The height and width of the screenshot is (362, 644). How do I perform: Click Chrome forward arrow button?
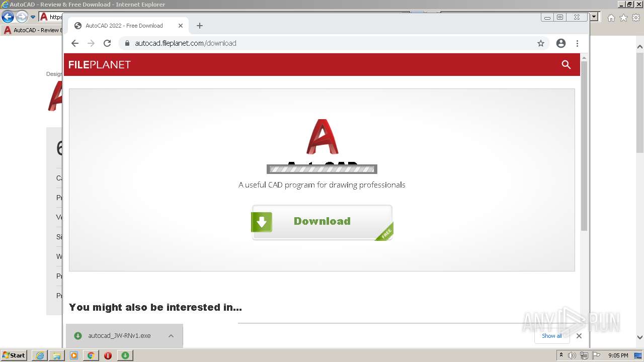coord(91,43)
